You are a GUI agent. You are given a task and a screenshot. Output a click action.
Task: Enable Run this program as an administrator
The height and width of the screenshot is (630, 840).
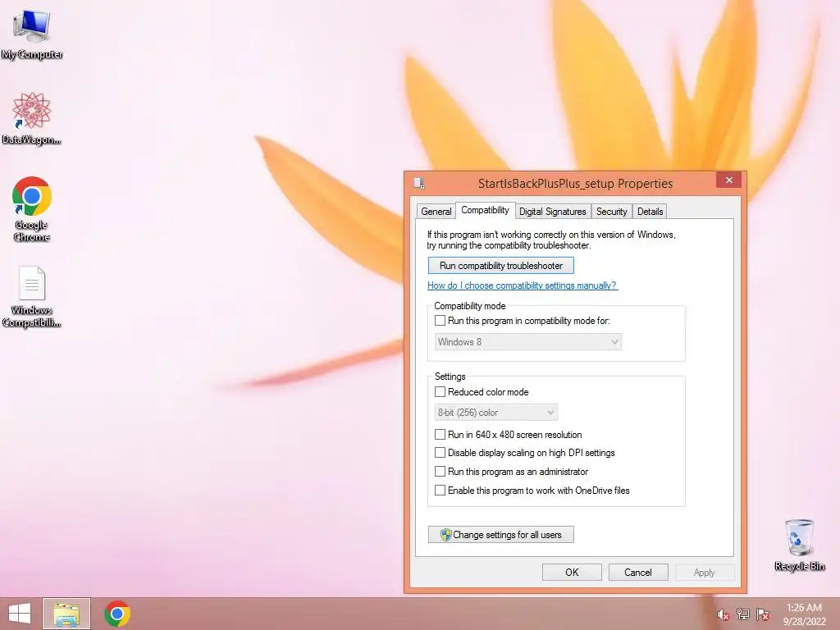point(440,472)
